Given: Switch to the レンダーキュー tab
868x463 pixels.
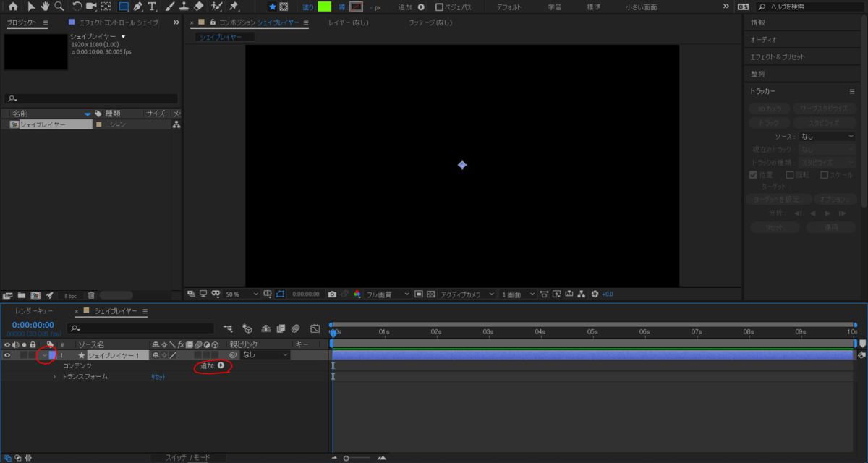Looking at the screenshot, I should pyautogui.click(x=34, y=311).
